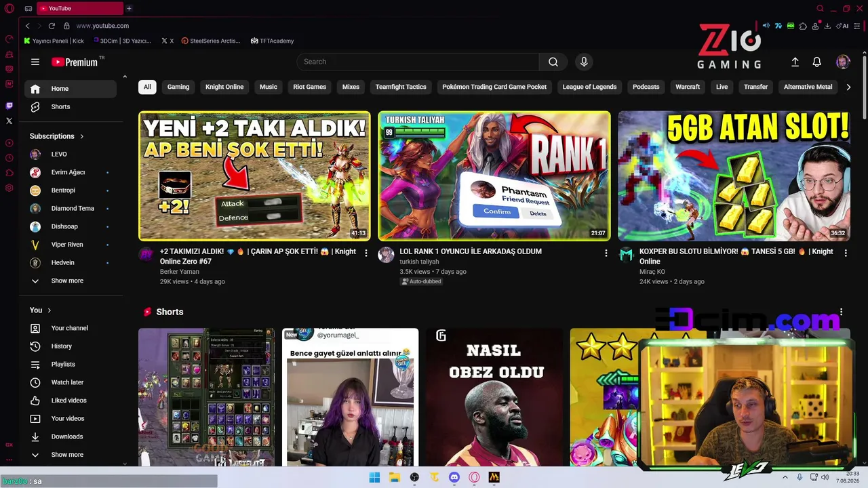This screenshot has height=488, width=868.
Task: Open Discord from the taskbar
Action: [x=454, y=477]
